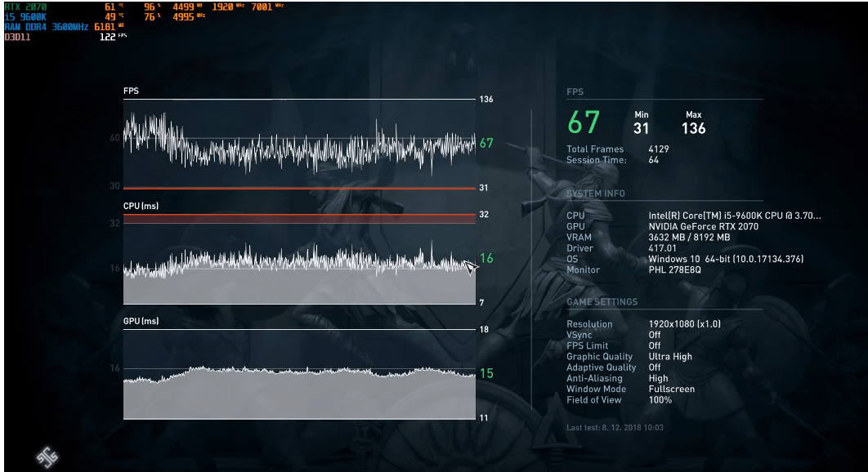868x472 pixels.
Task: Click the Total Frames value 4129
Action: 659,149
